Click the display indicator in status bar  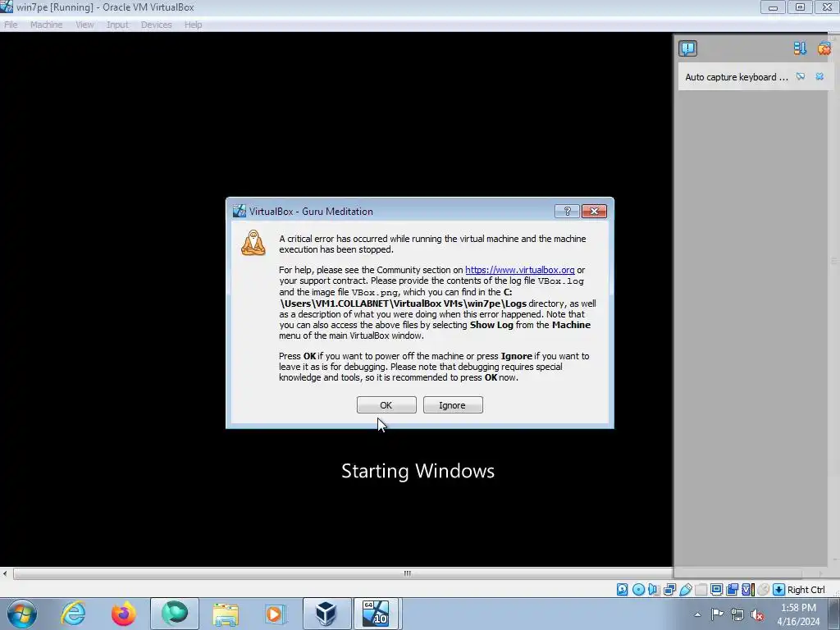pyautogui.click(x=716, y=589)
